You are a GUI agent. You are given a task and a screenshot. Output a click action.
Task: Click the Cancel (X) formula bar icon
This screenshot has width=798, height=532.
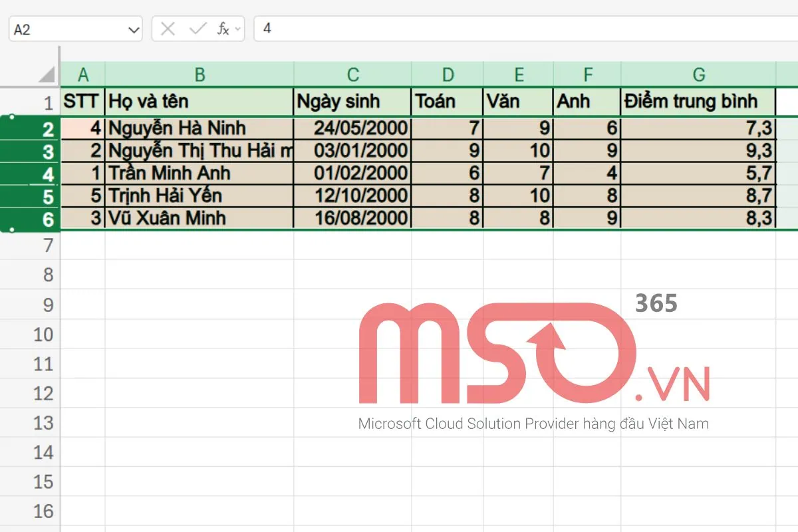pos(168,29)
